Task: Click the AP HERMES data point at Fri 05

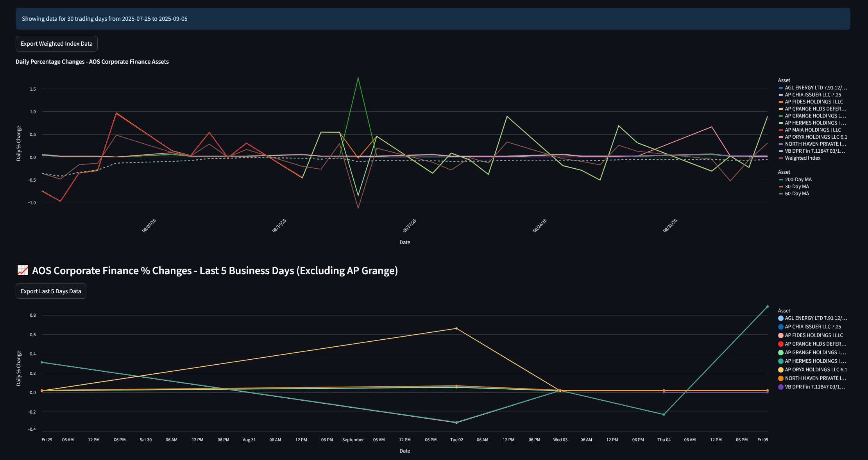Action: tap(768, 307)
